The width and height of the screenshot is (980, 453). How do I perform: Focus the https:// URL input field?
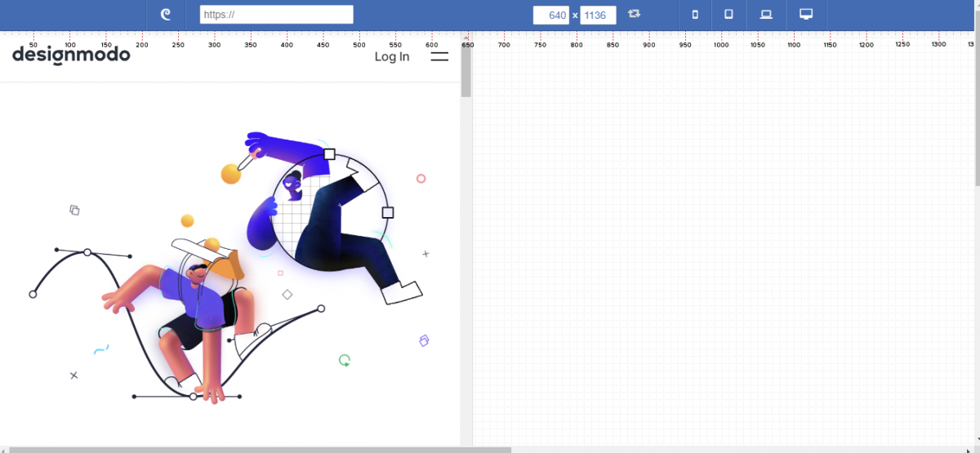click(x=277, y=15)
